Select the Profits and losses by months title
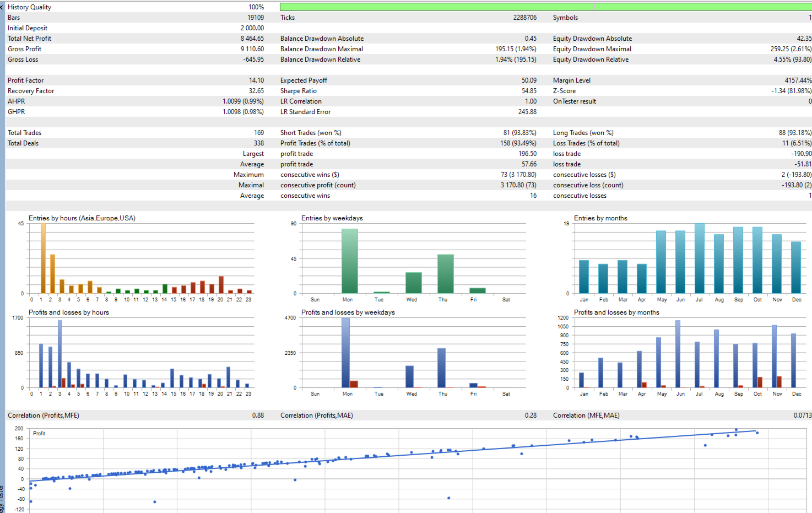 click(616, 312)
